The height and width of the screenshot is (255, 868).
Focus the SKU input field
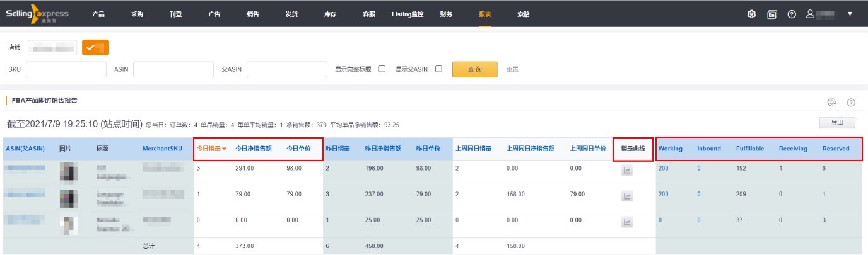[x=66, y=69]
